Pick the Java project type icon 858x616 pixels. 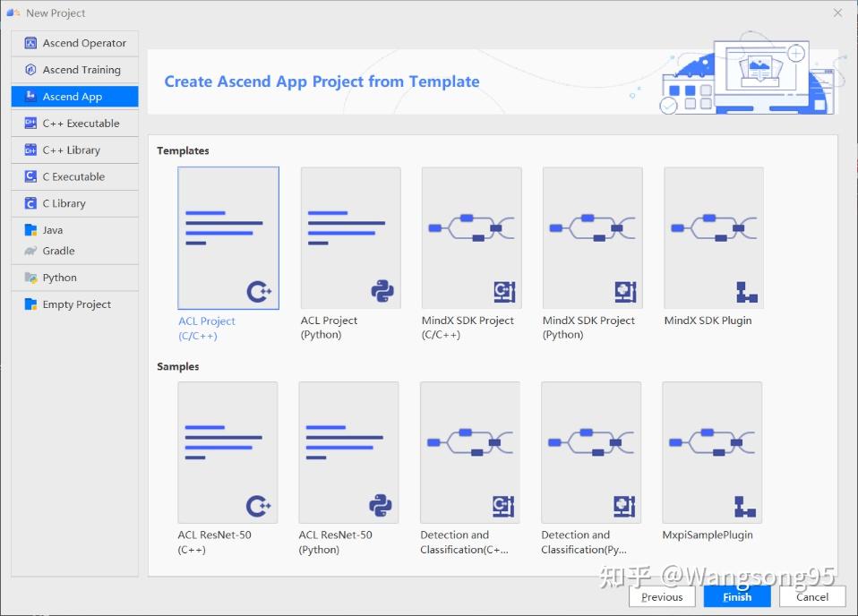coord(30,230)
